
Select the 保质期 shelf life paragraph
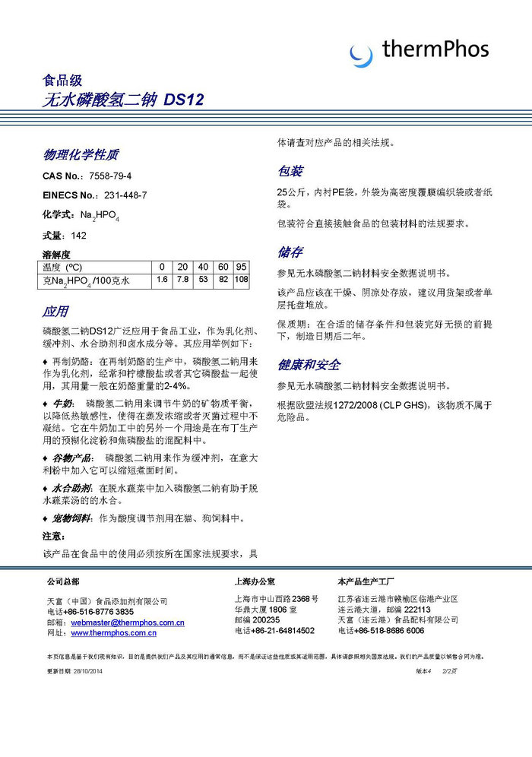(385, 330)
